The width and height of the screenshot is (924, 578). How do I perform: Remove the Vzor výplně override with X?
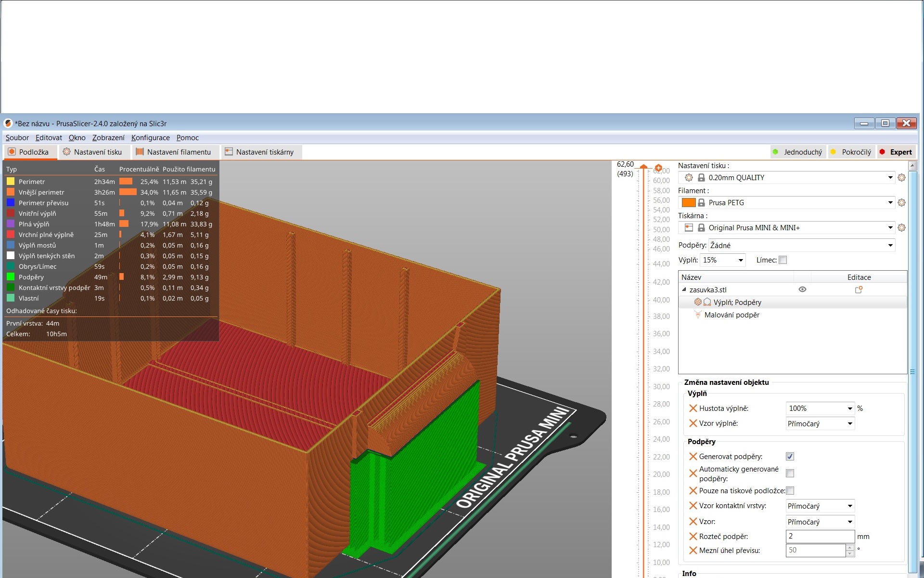pyautogui.click(x=693, y=423)
